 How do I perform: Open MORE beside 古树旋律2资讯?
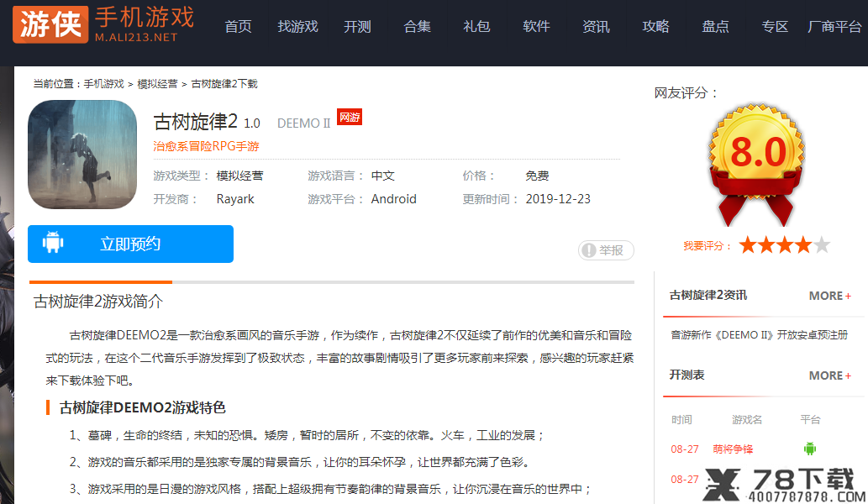tap(830, 296)
